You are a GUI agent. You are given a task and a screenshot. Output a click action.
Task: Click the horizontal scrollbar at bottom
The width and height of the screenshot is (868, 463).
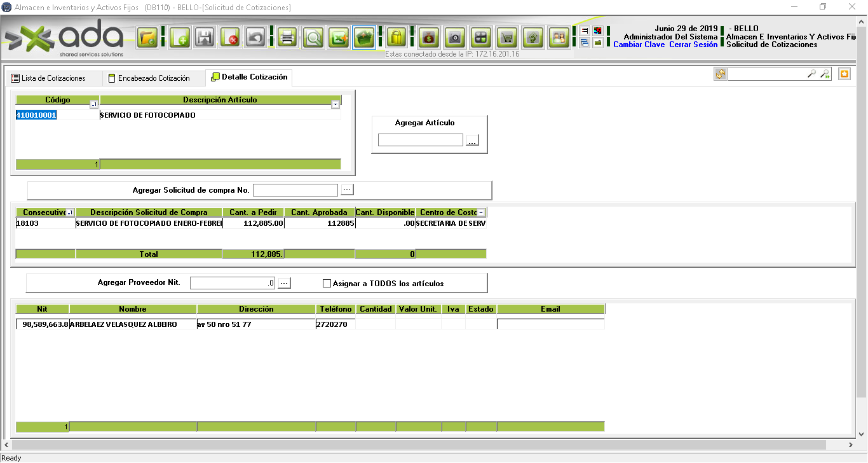pyautogui.click(x=419, y=445)
